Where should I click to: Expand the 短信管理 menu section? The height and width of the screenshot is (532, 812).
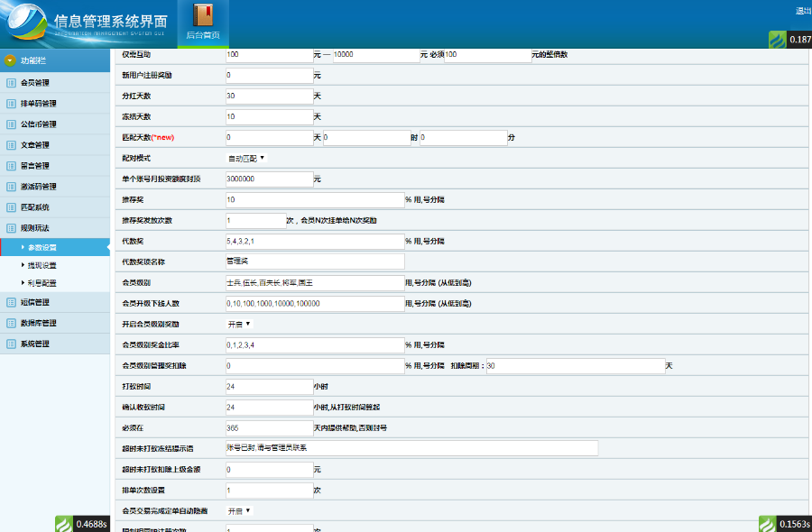(35, 302)
